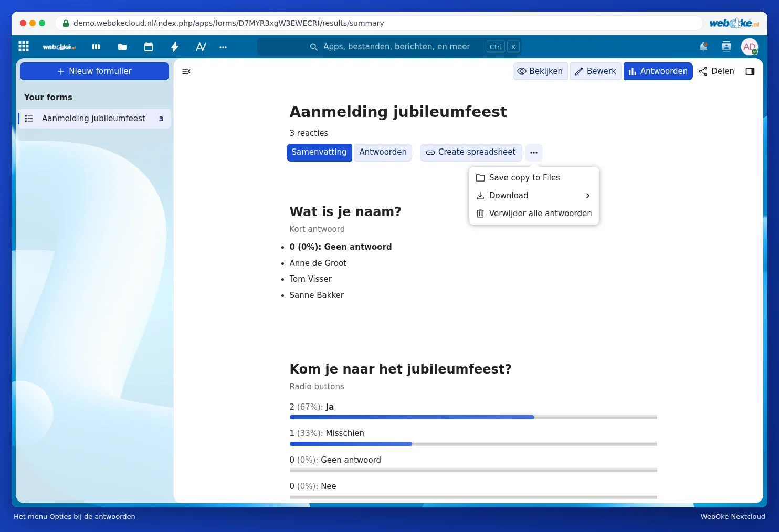Viewport: 779px width, 532px height.
Task: Open more apps ellipsis in top bar
Action: point(223,47)
